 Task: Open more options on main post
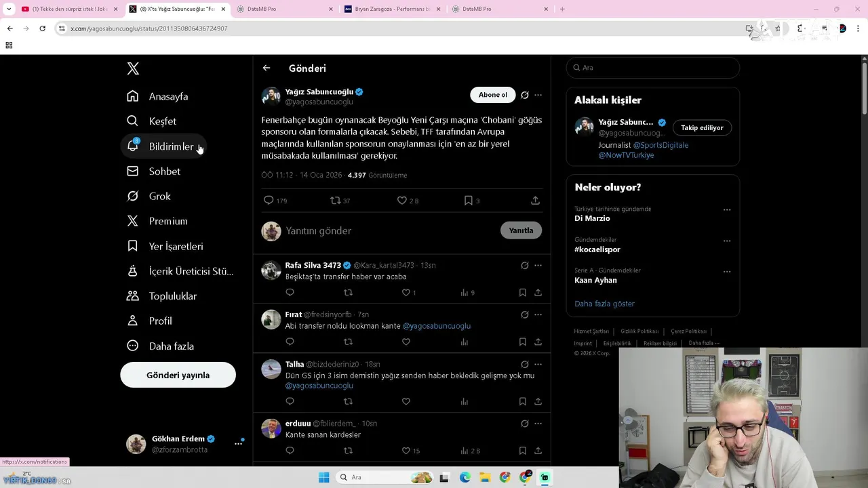click(x=538, y=95)
